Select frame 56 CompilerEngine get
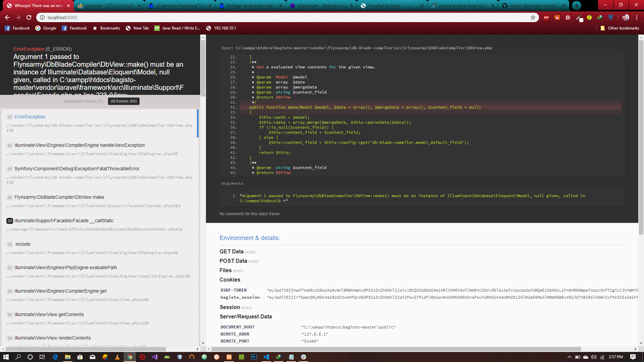The width and height of the screenshot is (644, 362). [100, 295]
